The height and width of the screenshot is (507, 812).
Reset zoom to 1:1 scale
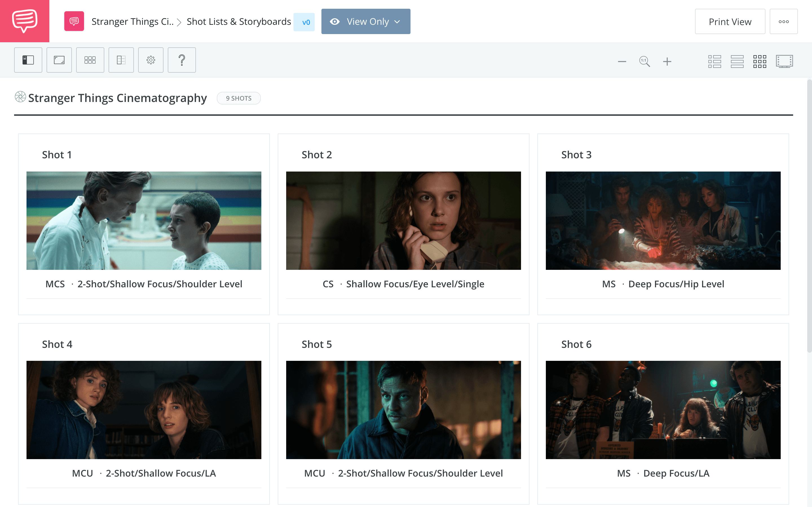click(645, 61)
